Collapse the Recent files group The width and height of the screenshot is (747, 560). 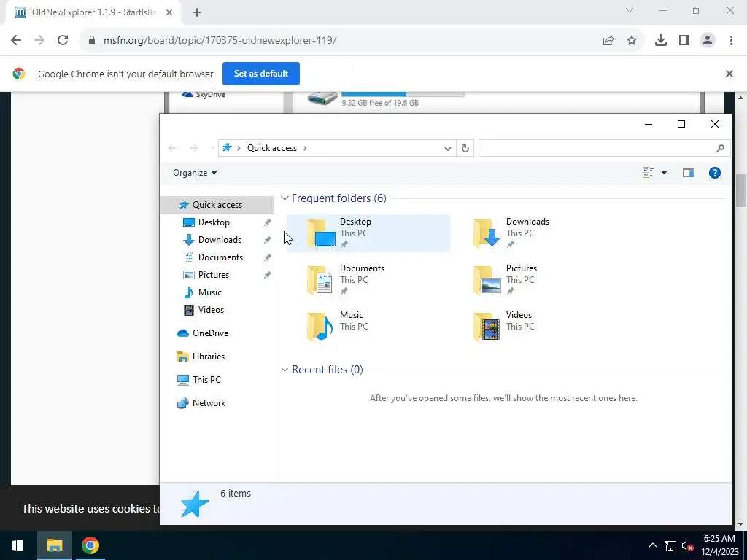click(285, 370)
